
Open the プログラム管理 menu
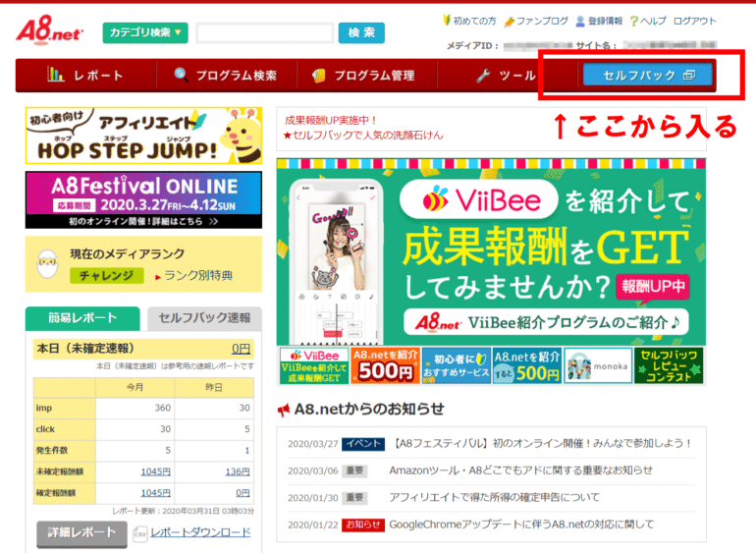click(366, 76)
